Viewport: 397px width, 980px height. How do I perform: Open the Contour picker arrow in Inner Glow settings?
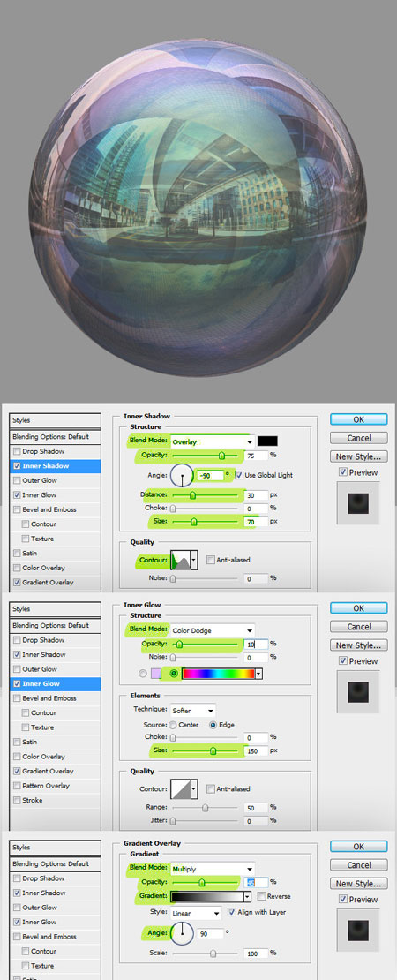click(193, 788)
